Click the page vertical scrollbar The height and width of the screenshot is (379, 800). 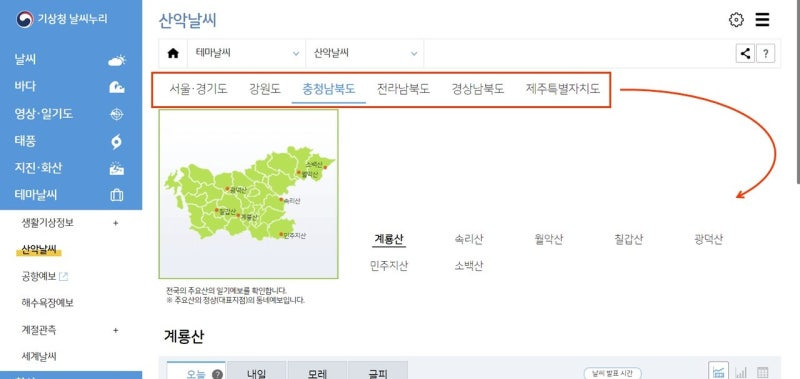[x=797, y=92]
